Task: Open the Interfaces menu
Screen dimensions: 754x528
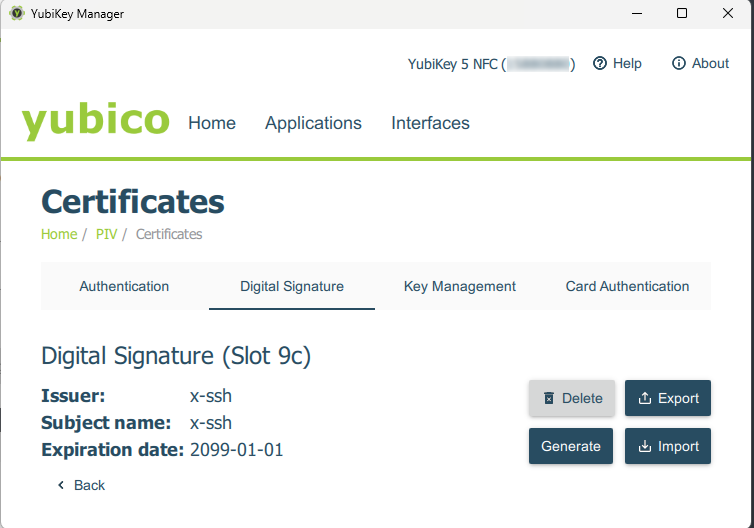Action: 430,123
